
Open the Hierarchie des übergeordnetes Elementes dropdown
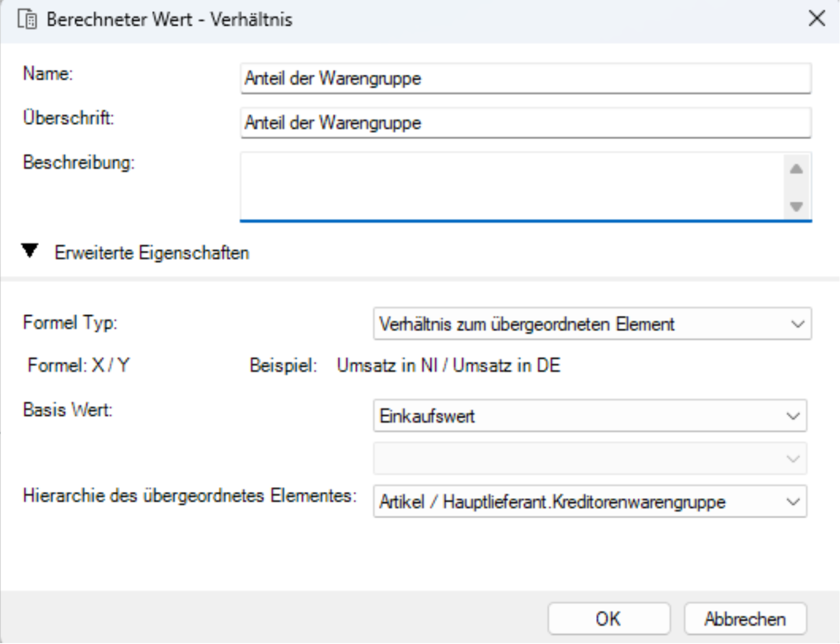coord(590,501)
